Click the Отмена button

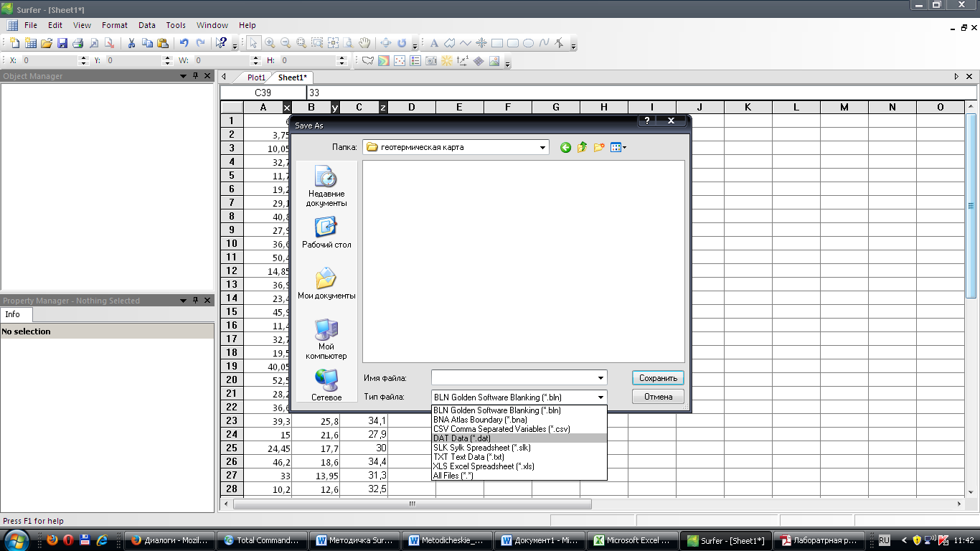(x=658, y=397)
